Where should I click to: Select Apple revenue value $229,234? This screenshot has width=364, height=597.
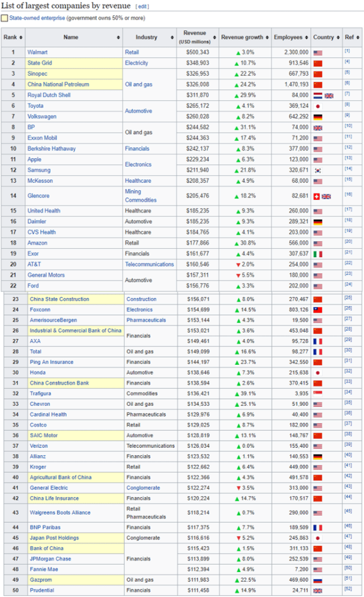(x=197, y=159)
